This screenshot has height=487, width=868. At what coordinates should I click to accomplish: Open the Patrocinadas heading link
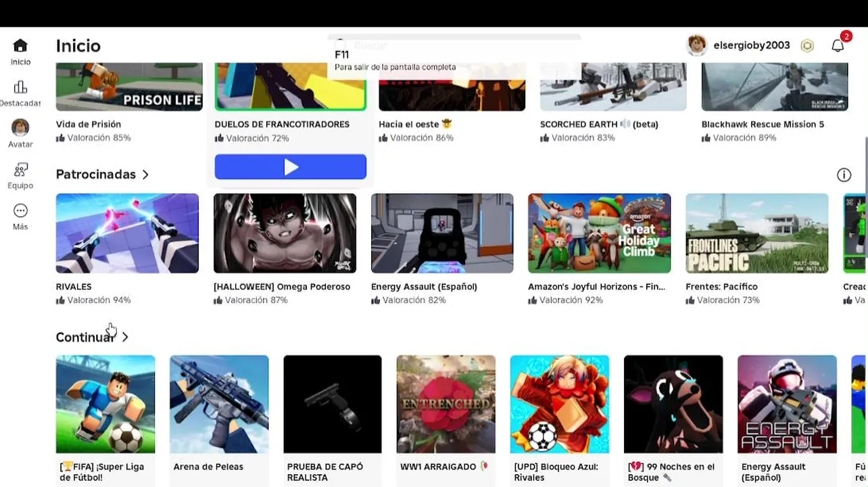click(x=96, y=175)
